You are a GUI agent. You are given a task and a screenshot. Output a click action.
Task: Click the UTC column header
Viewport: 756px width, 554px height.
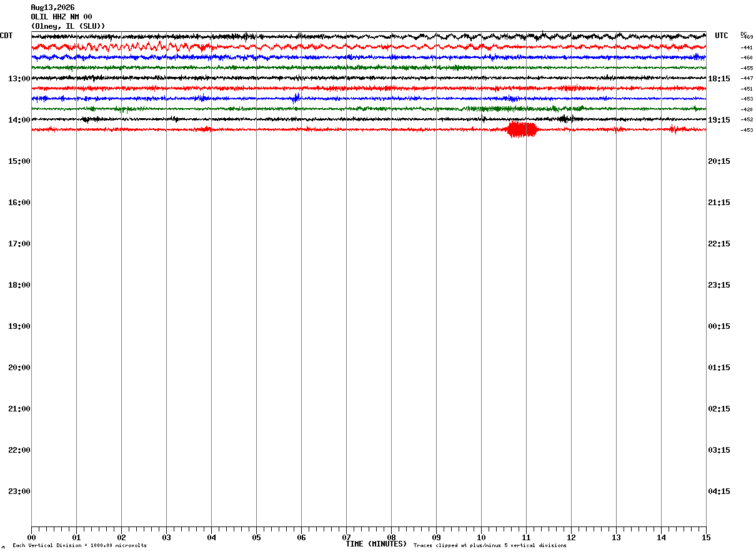click(x=722, y=36)
